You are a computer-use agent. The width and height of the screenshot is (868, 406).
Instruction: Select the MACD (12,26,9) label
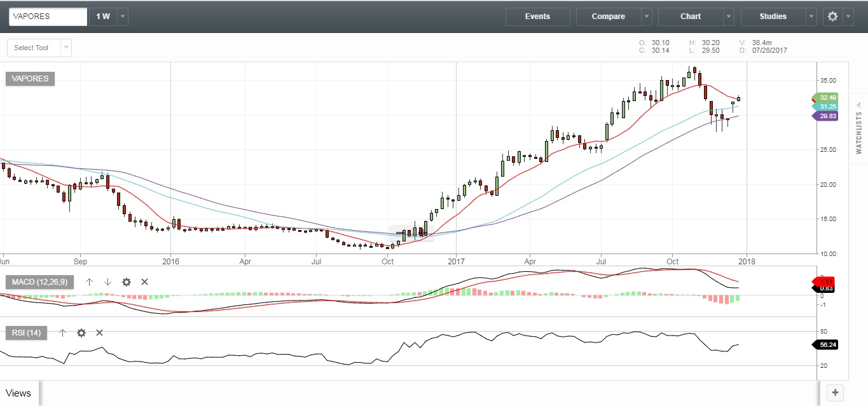coord(39,282)
